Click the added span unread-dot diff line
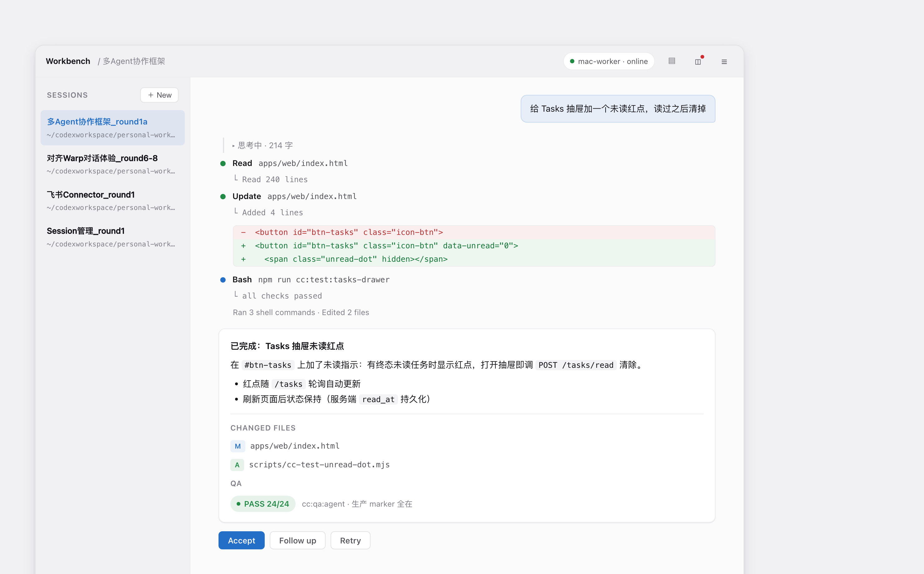 [474, 259]
